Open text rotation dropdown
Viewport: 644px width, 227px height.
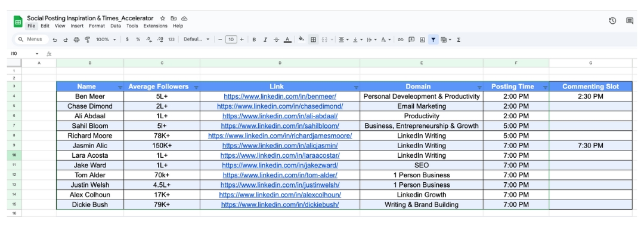pyautogui.click(x=385, y=39)
